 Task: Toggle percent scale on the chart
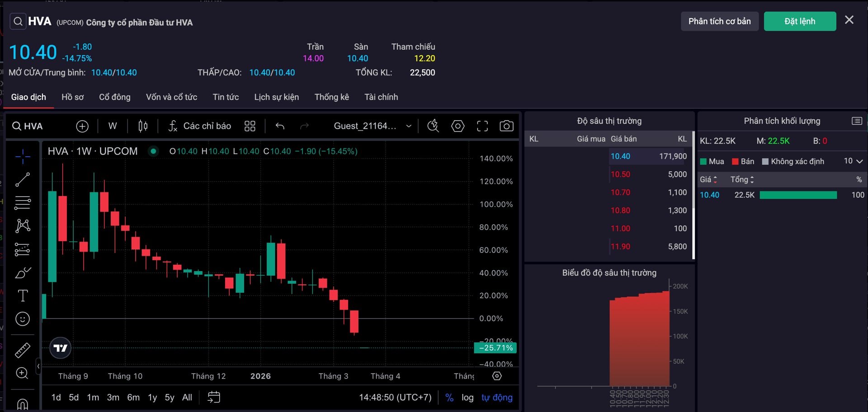(449, 398)
